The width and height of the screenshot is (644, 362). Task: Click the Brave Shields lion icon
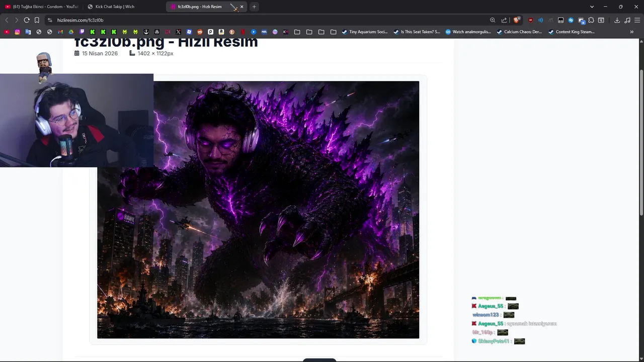pyautogui.click(x=517, y=20)
